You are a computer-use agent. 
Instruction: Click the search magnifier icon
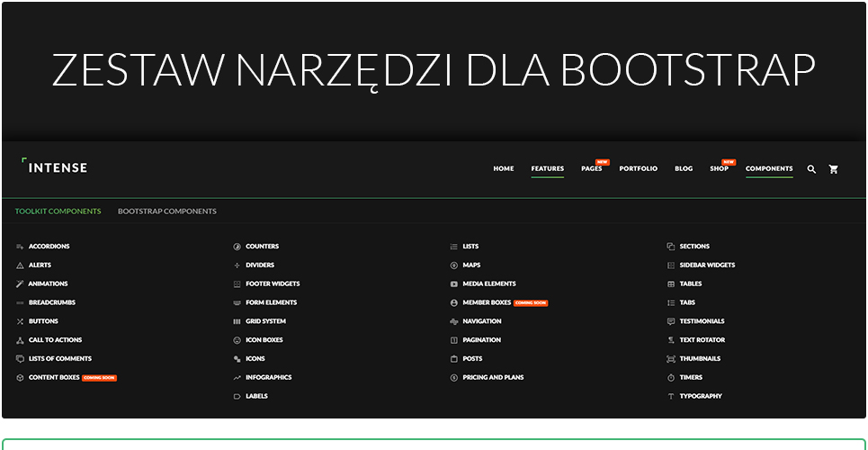click(811, 169)
